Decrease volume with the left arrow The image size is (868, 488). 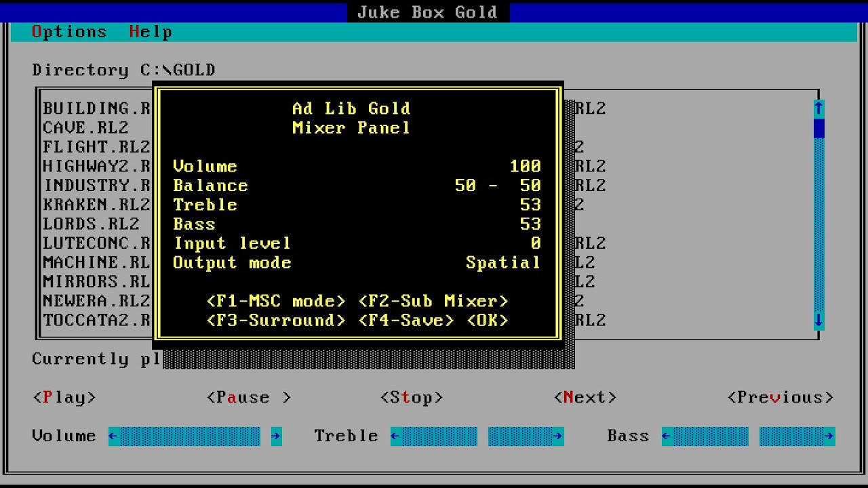pyautogui.click(x=113, y=436)
